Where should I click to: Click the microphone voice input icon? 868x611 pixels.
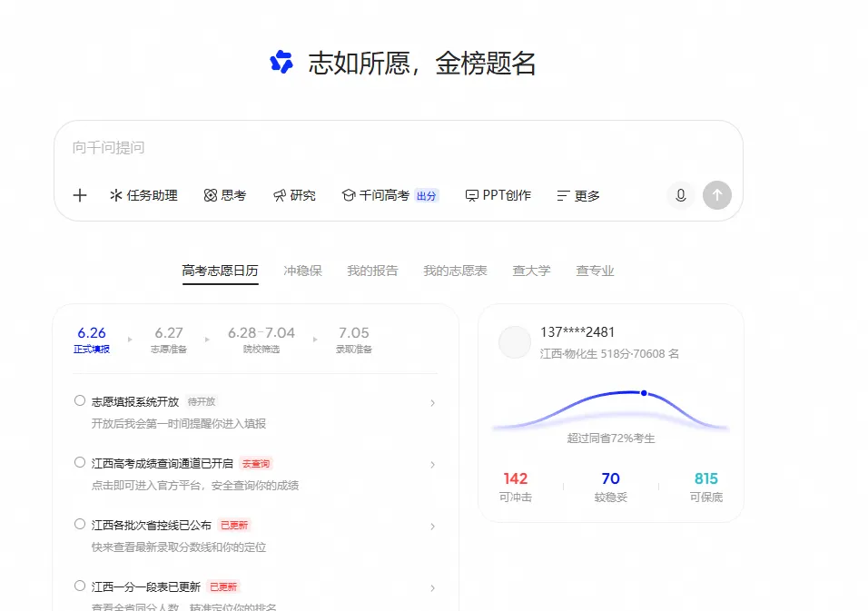click(680, 195)
